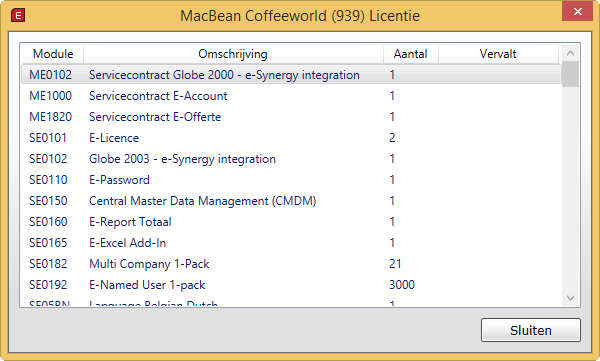The width and height of the screenshot is (600, 361).
Task: Click the Sluiten button
Action: click(531, 330)
